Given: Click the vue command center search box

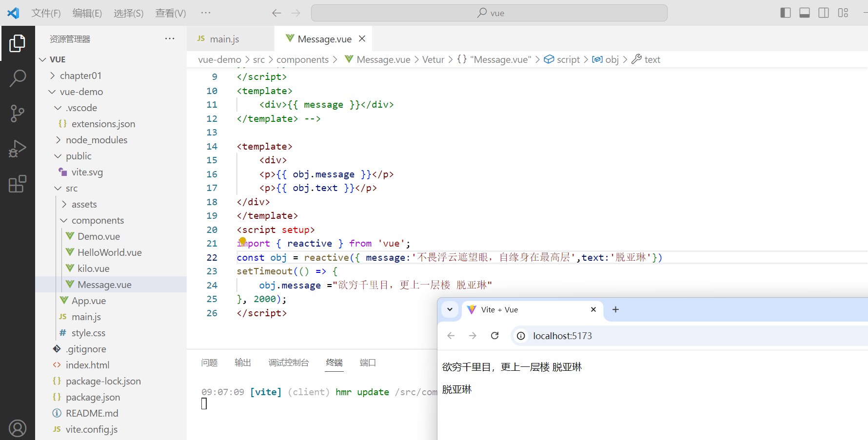Looking at the screenshot, I should [489, 13].
